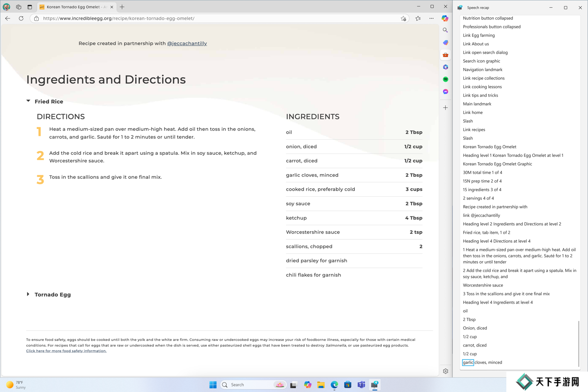This screenshot has width=588, height=392.
Task: Open the Copilot icon in Edge toolbar
Action: pyautogui.click(x=445, y=18)
